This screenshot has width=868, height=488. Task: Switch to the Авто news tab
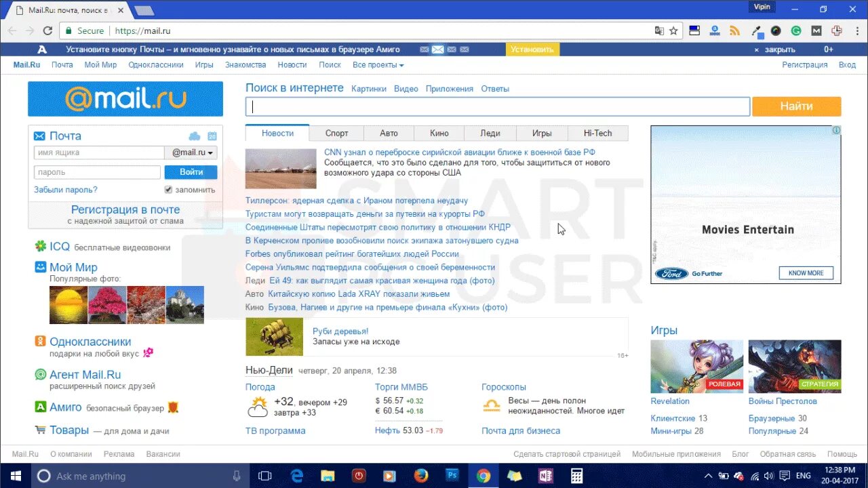(389, 134)
